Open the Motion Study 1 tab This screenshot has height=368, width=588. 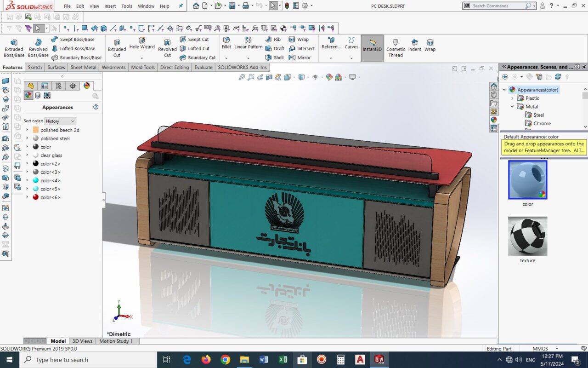coord(116,341)
